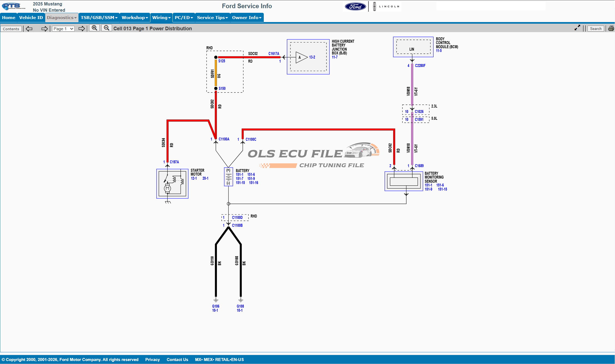Open the Privacy footer link
615x364 pixels.
[x=152, y=359]
